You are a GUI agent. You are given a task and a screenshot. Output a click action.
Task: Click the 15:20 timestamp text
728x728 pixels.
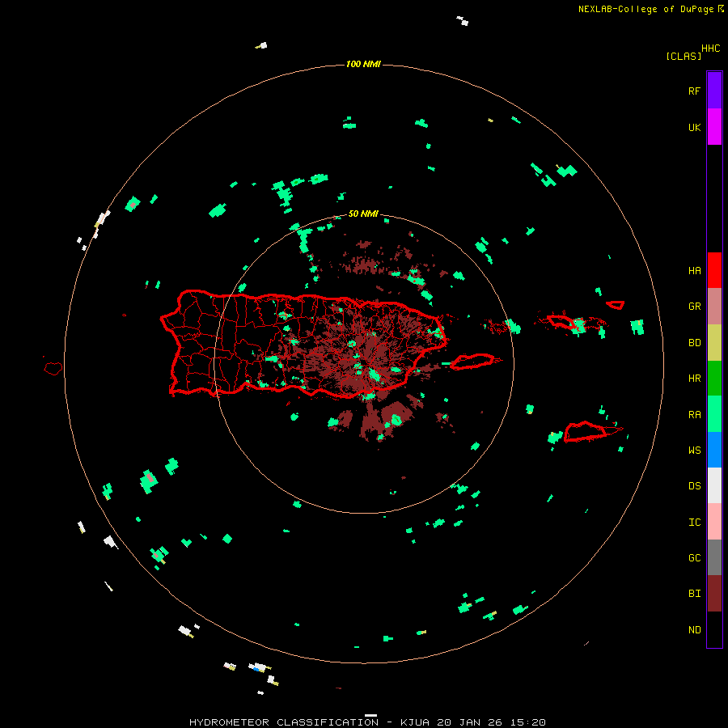tap(527, 722)
